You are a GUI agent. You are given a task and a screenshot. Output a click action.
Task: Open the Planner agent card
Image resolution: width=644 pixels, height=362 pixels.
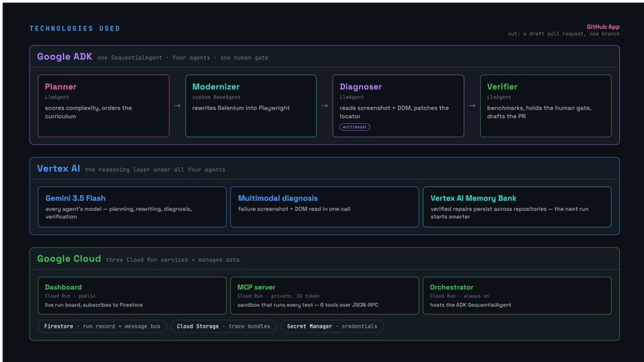click(104, 105)
